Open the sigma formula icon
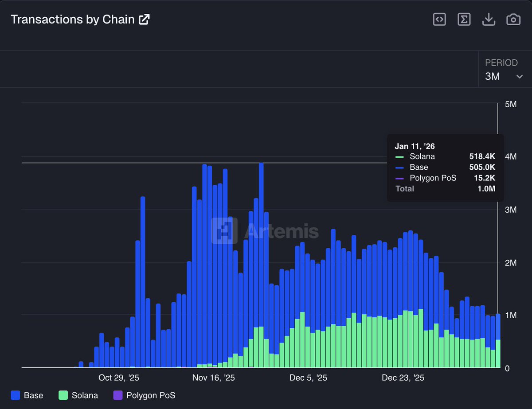This screenshot has width=532, height=409. 464,19
